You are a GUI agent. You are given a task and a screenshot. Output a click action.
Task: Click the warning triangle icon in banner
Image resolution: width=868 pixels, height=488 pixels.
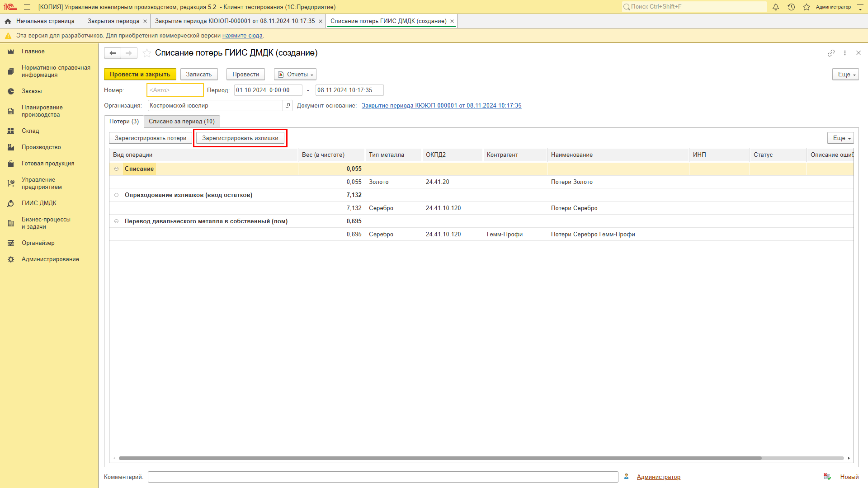8,36
